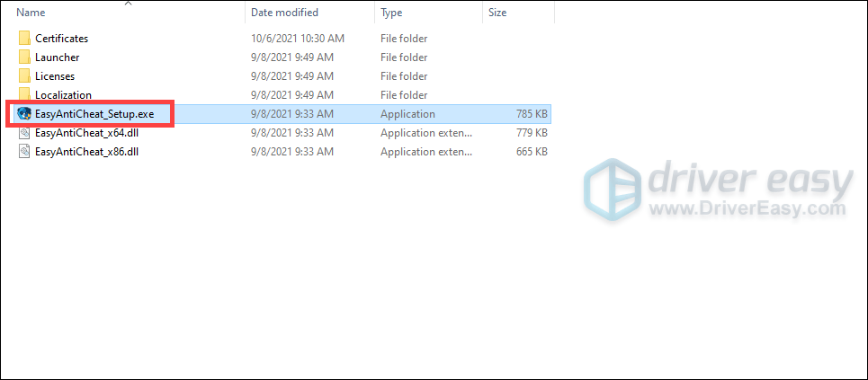Select the EasyAntiCheat_x64.dll file icon
Viewport: 868px width, 380px height.
tap(24, 133)
